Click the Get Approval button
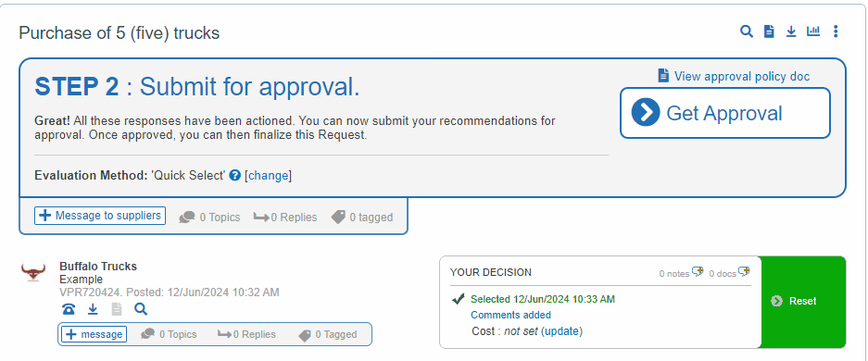The width and height of the screenshot is (868, 361). [725, 113]
